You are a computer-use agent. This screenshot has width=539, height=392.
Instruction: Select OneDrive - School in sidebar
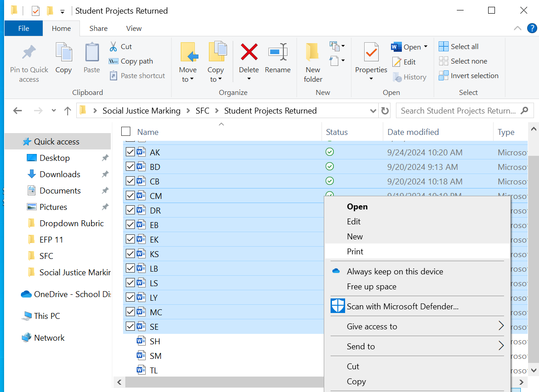coord(66,294)
